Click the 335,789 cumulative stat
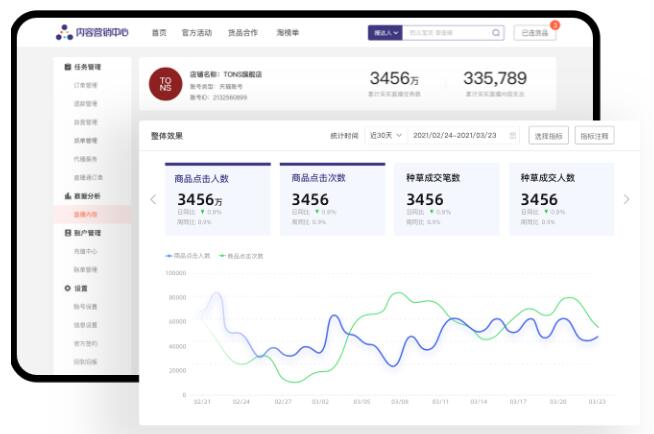This screenshot has height=434, width=654. (495, 78)
